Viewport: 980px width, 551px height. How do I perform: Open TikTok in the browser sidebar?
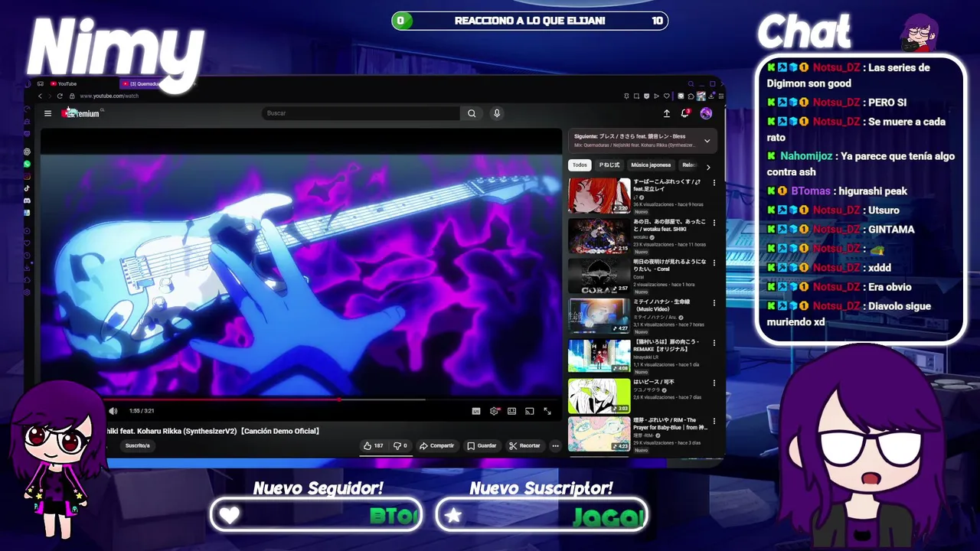pyautogui.click(x=27, y=188)
